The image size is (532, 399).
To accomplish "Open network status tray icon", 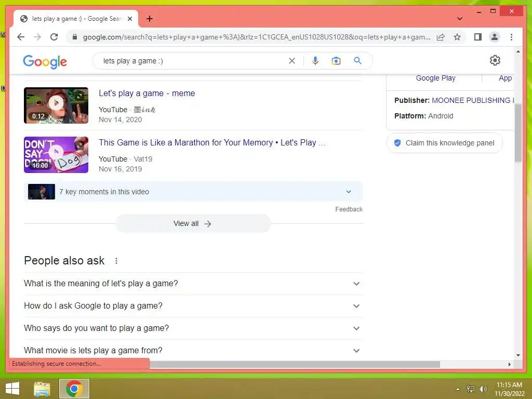I will click(471, 389).
